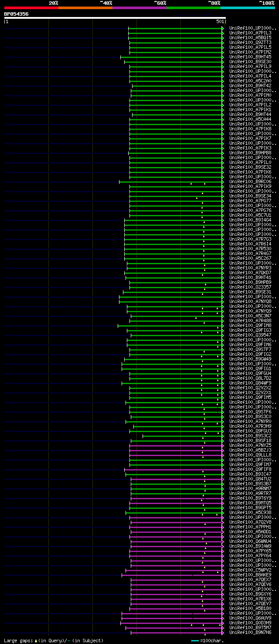The image size is (279, 644).
Task: Select the UniRef100_B9RC06 entry
Action: click(x=250, y=181)
